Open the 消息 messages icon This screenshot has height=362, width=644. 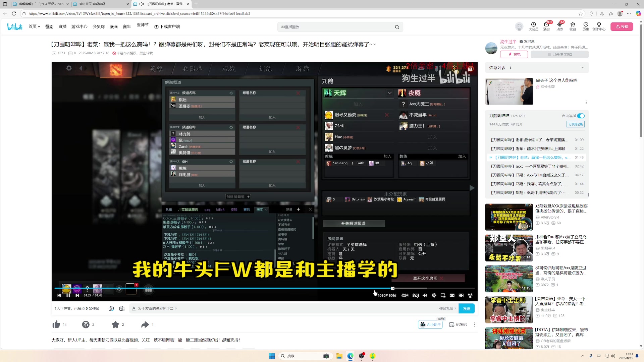click(x=546, y=26)
